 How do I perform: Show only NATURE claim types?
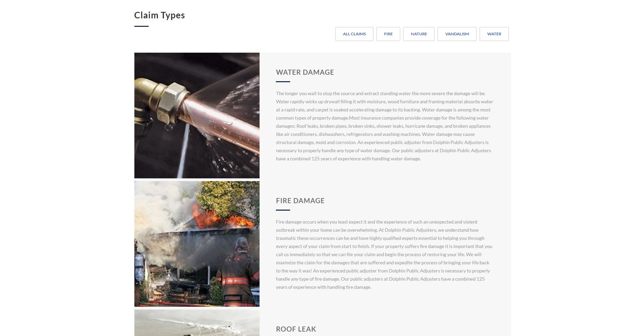419,34
